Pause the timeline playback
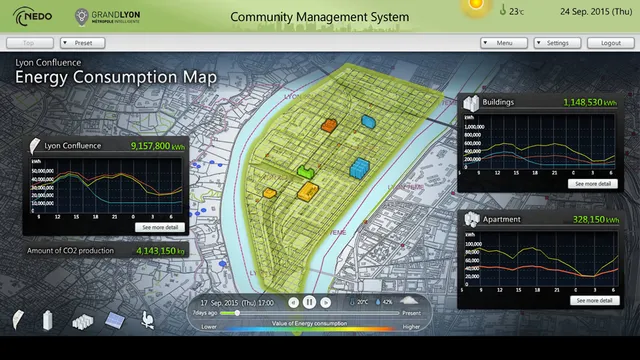 click(x=309, y=302)
